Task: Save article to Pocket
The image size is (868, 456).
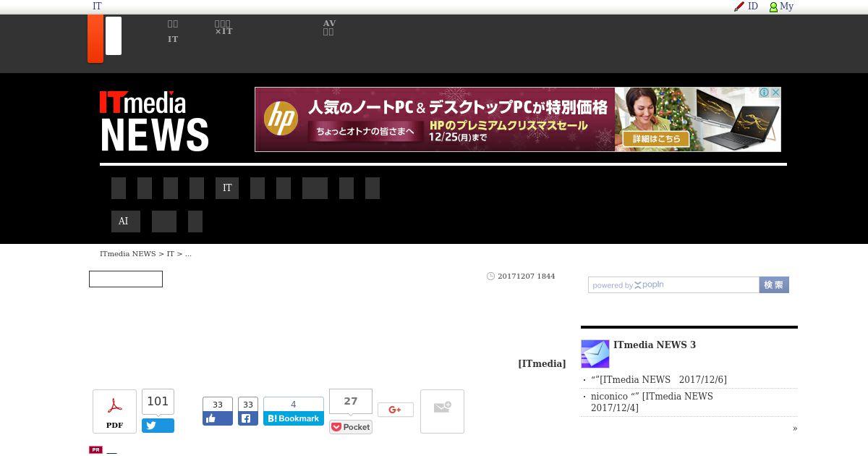Action: [351, 427]
